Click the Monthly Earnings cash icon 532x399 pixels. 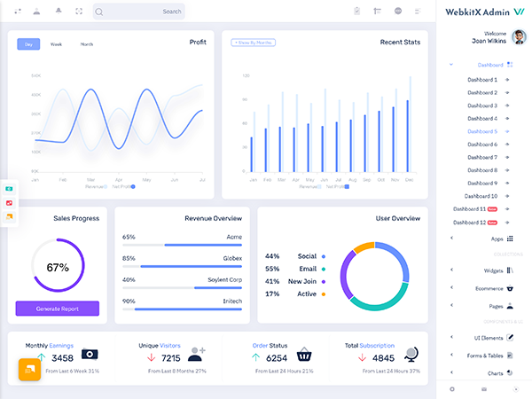tap(90, 356)
